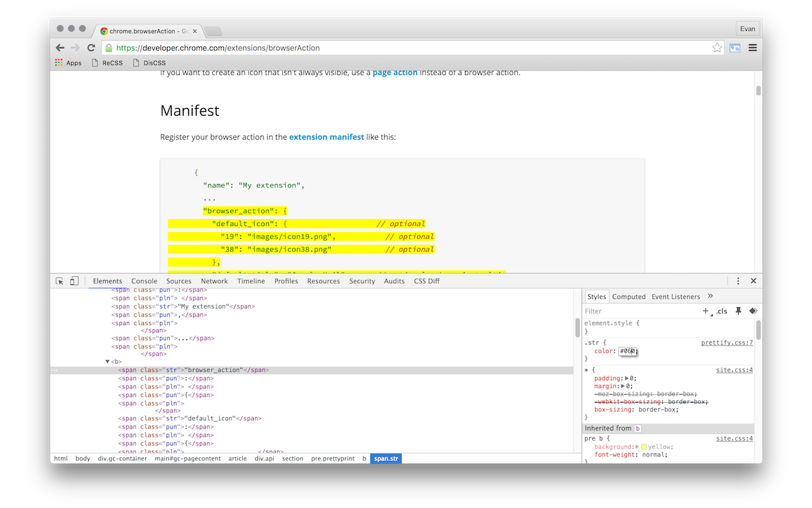Click the styles Filter input
Image resolution: width=812 pixels, height=508 pixels.
641,311
